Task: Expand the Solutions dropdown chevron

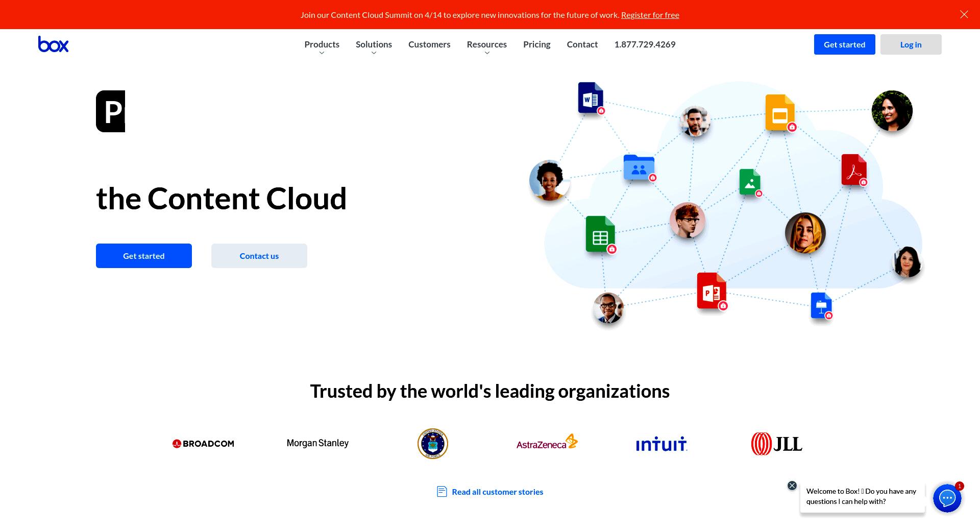Action: (x=374, y=53)
